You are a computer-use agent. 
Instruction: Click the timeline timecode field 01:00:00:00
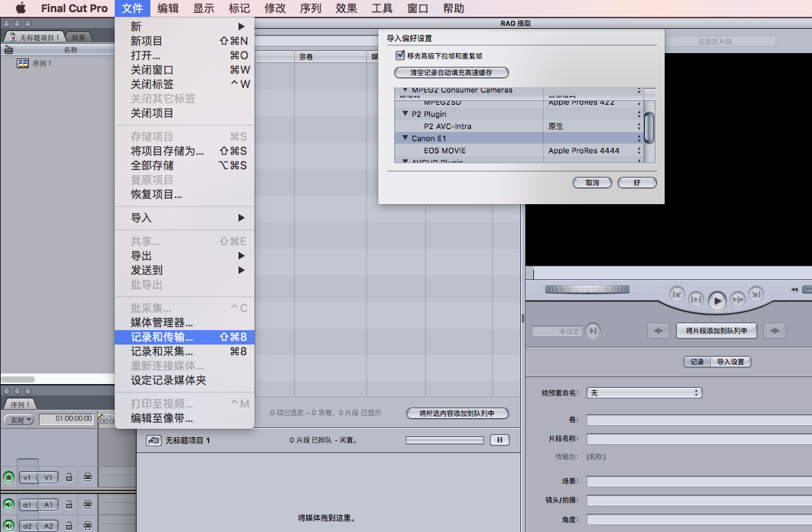(x=68, y=419)
